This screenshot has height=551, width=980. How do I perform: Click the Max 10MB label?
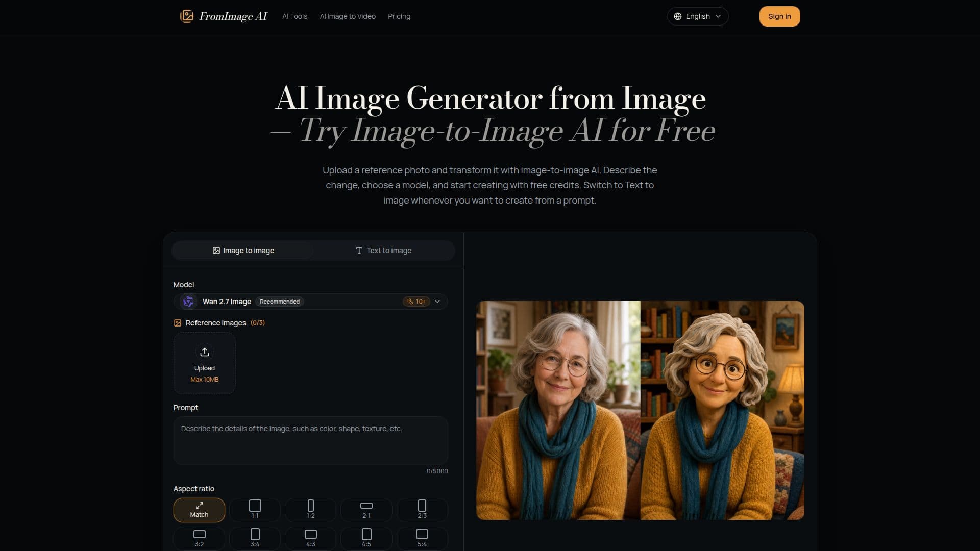click(x=205, y=380)
